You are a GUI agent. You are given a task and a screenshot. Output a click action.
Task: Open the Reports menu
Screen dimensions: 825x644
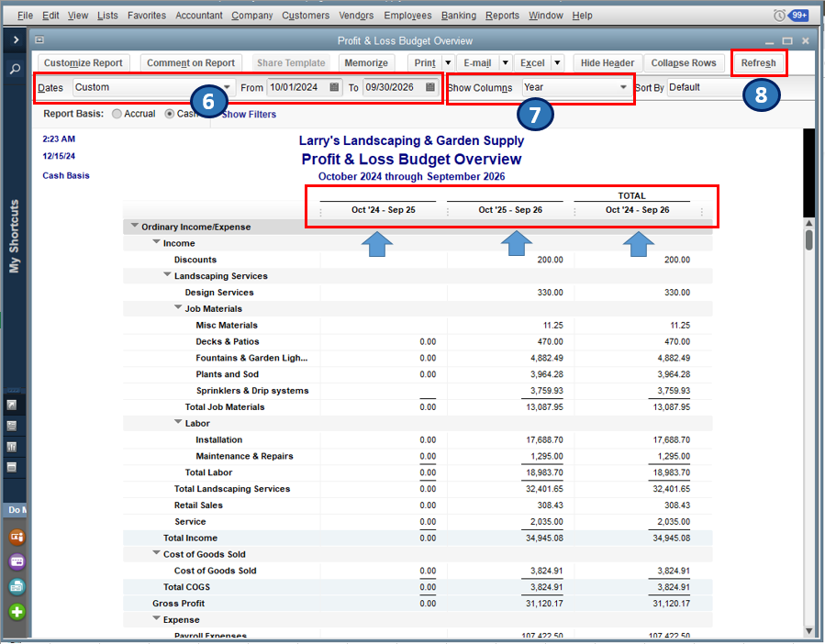click(501, 16)
